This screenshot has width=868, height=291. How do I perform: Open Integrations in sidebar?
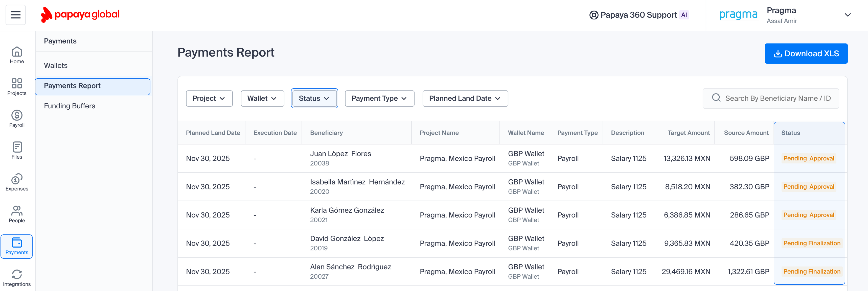[17, 278]
